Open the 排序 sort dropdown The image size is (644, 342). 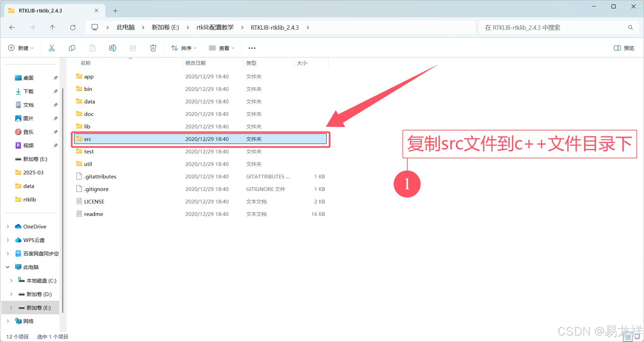point(184,48)
